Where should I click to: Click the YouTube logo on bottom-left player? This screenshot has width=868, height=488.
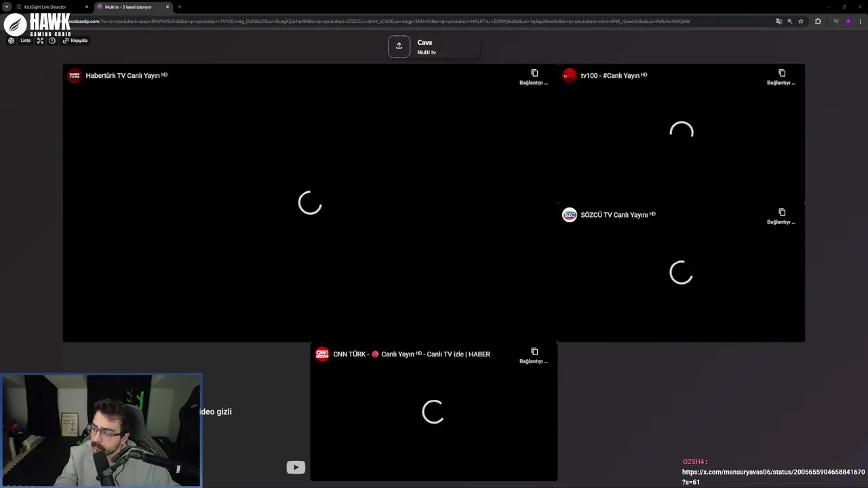coord(296,467)
